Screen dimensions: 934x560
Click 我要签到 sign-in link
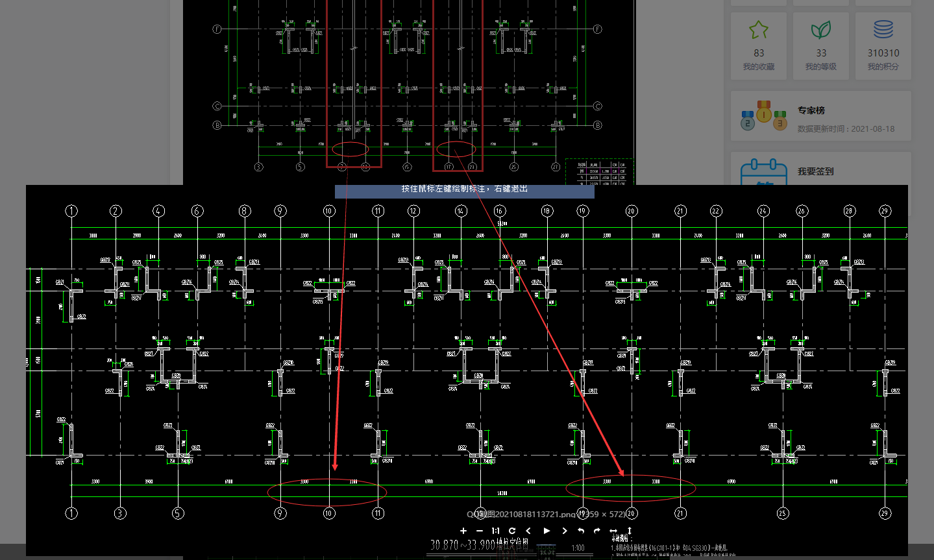[x=816, y=171]
